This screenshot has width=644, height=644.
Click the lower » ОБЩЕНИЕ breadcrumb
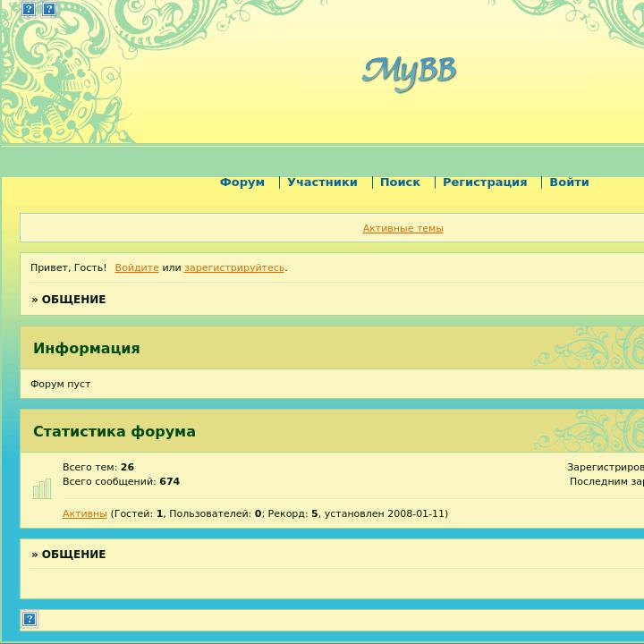click(x=69, y=555)
